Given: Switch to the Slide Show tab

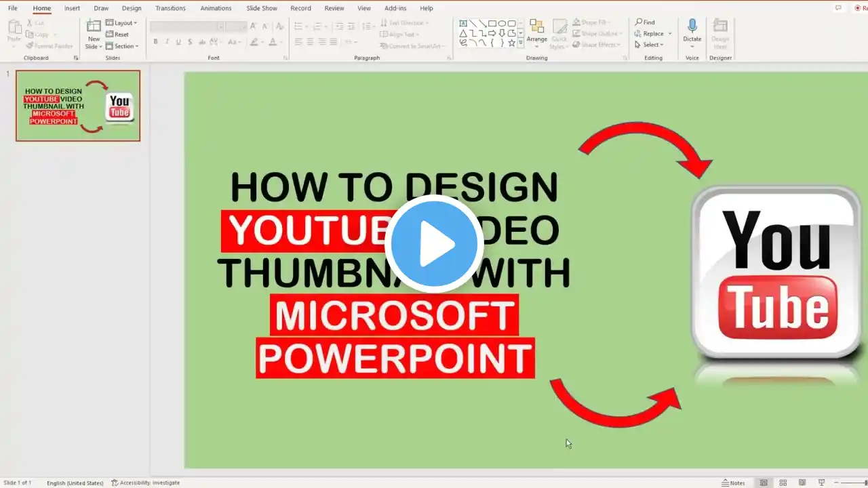Looking at the screenshot, I should [x=262, y=8].
